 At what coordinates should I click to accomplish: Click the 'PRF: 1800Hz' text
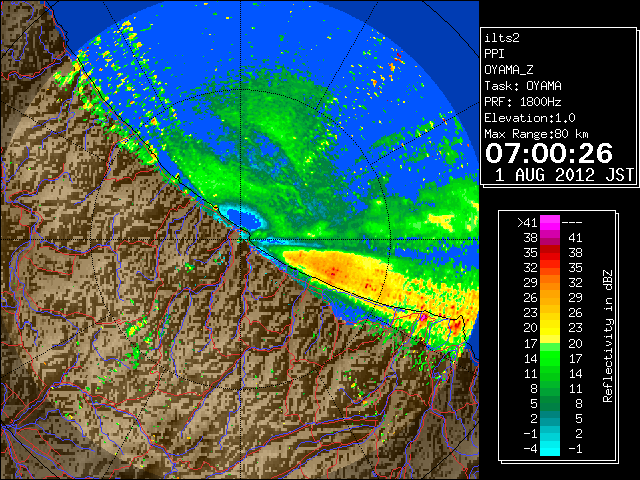[x=523, y=102]
